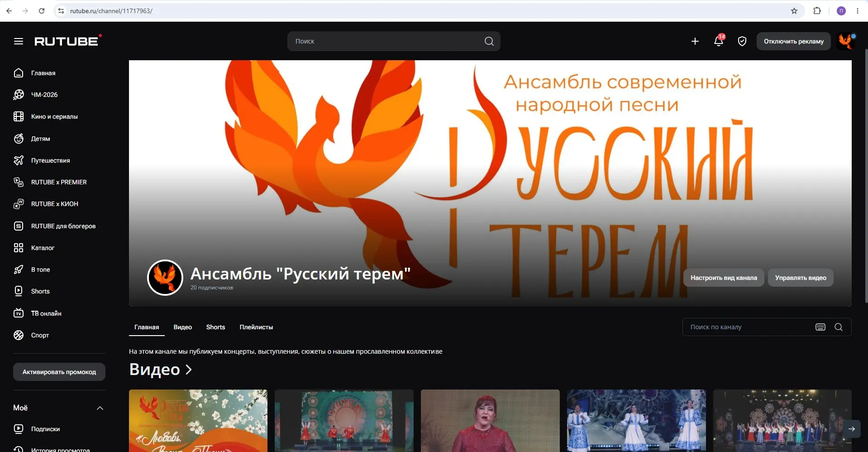Viewport: 868px width, 452px height.
Task: Click the shield check icon
Action: (742, 41)
